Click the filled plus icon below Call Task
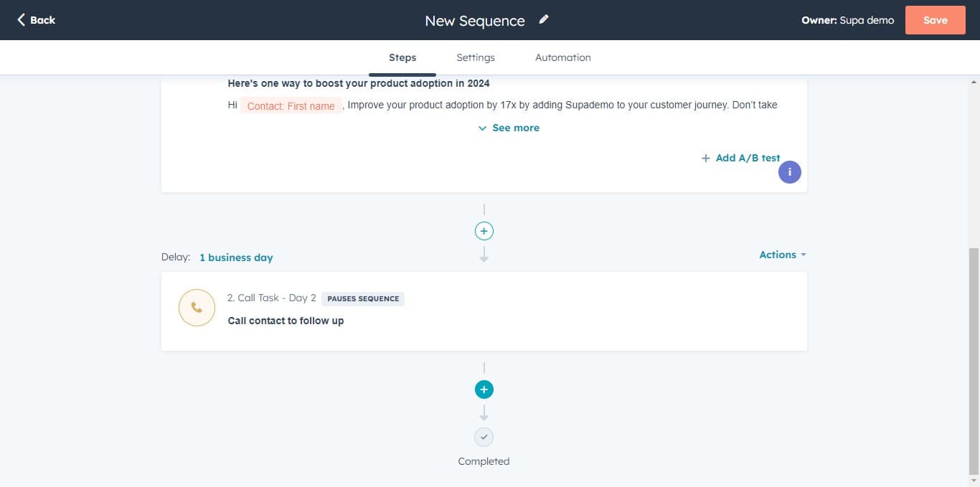Screen dimensions: 980x487 tap(484, 389)
